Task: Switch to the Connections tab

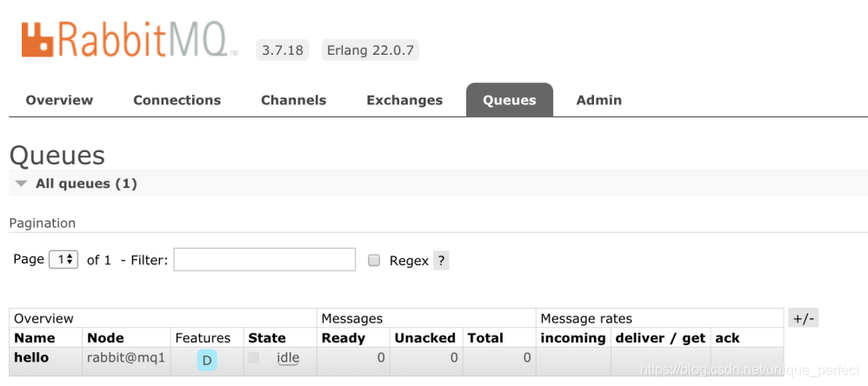Action: [177, 100]
